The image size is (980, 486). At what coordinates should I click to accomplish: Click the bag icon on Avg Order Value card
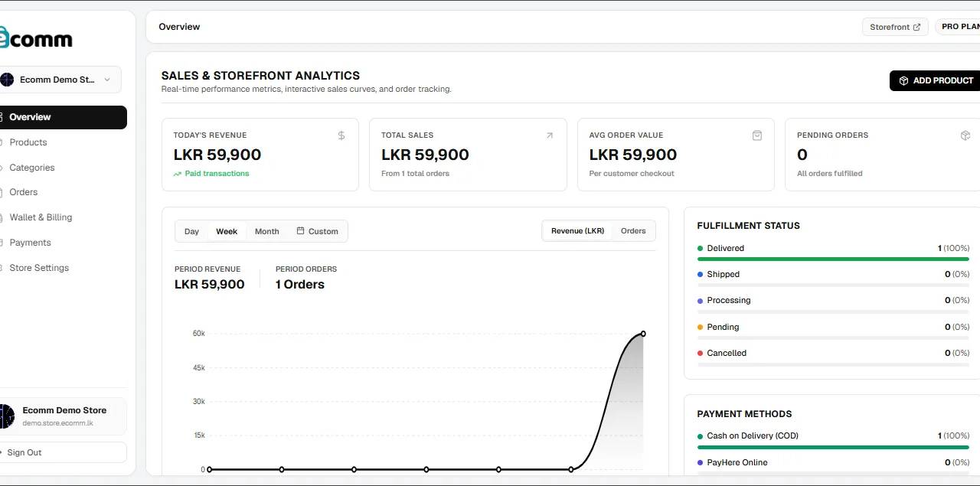coord(757,135)
